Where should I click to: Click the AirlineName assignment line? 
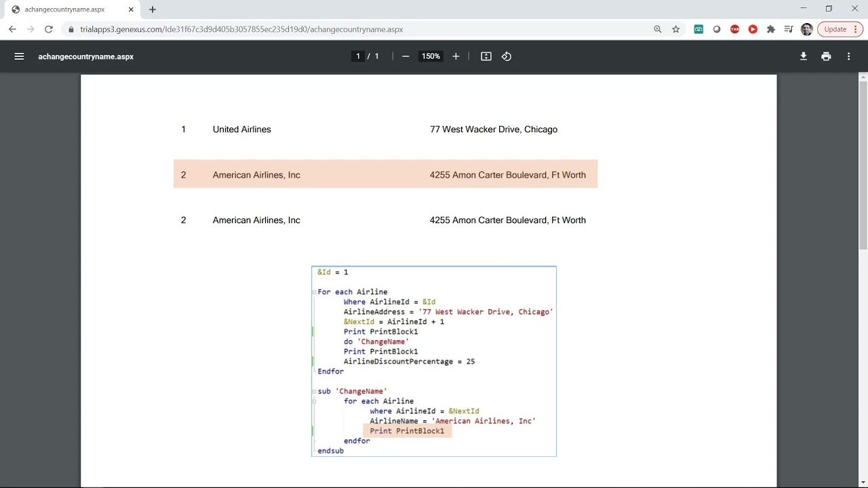click(453, 421)
